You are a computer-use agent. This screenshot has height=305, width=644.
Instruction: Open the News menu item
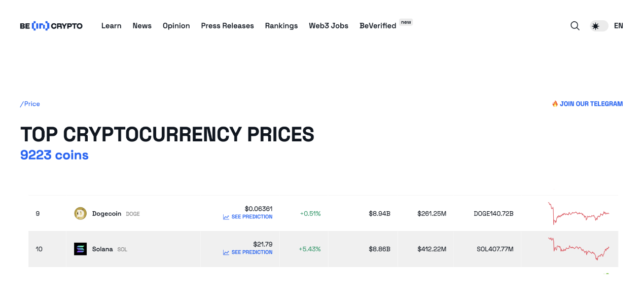(142, 26)
